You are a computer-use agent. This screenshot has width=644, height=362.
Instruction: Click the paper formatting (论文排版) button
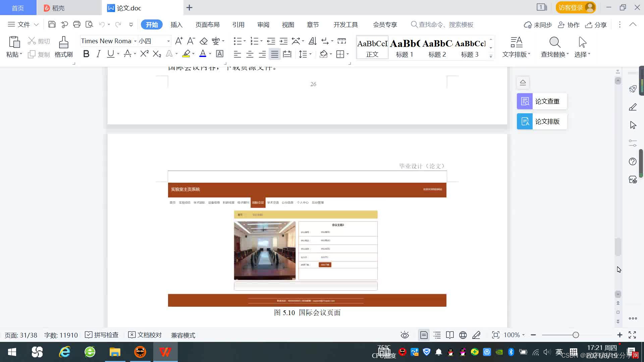(542, 121)
